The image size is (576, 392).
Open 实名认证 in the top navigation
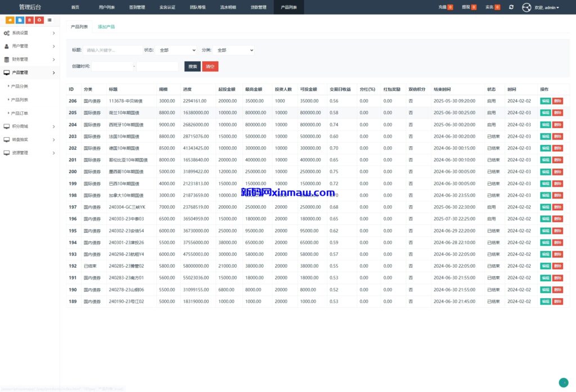[x=167, y=7]
